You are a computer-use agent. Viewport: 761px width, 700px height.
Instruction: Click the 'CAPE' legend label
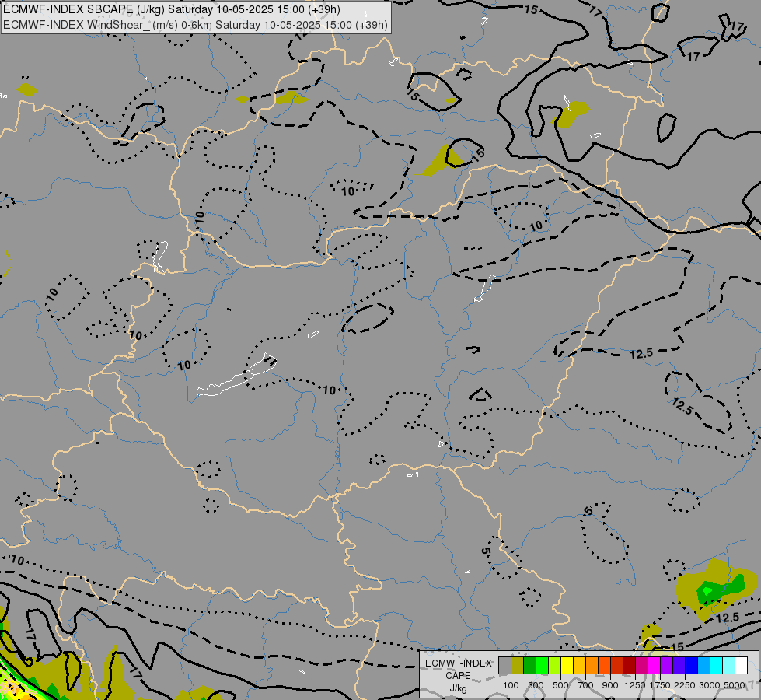coord(458,676)
